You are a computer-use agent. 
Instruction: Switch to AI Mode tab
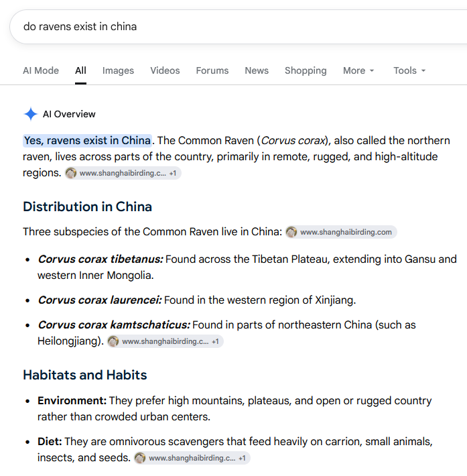click(x=41, y=70)
